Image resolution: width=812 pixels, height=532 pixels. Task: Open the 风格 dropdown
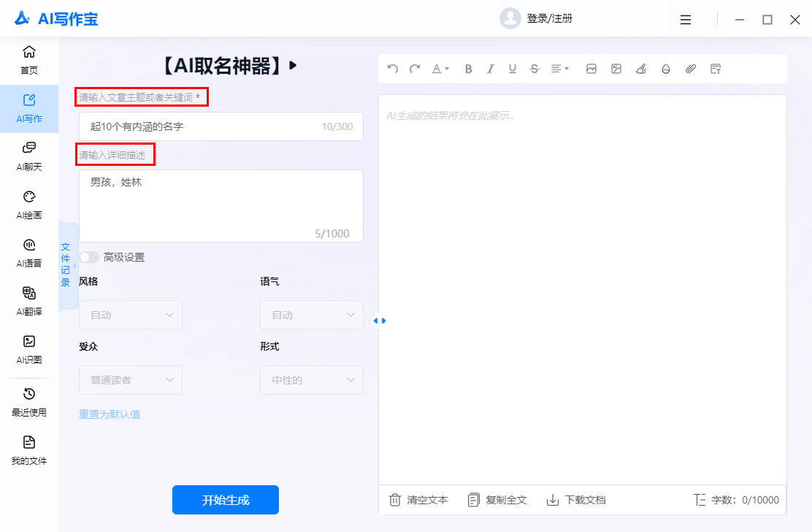click(x=131, y=315)
